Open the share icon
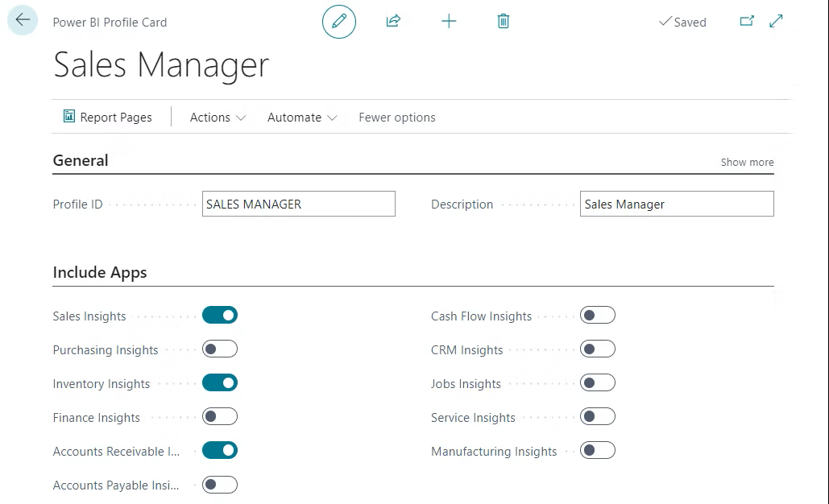This screenshot has height=504, width=829. [x=393, y=21]
